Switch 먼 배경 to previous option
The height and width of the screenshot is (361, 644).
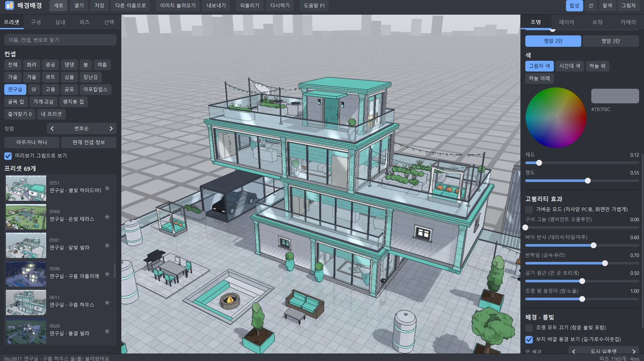(x=574, y=351)
